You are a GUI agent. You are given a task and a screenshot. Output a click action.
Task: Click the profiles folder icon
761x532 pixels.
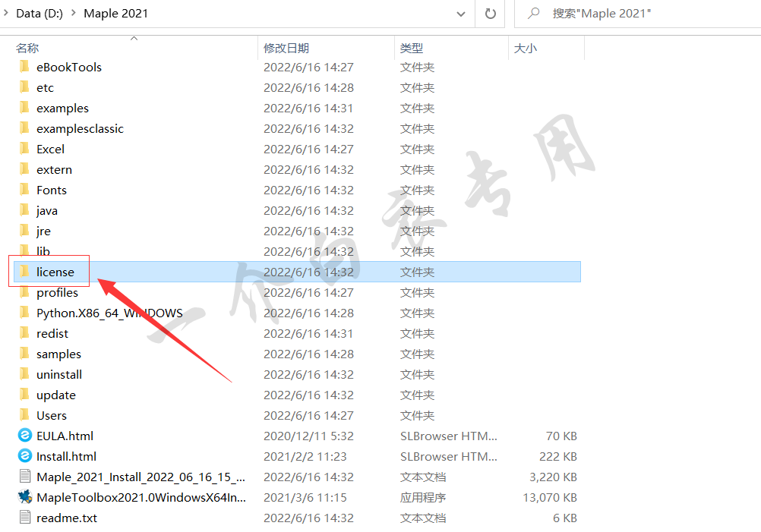coord(25,292)
